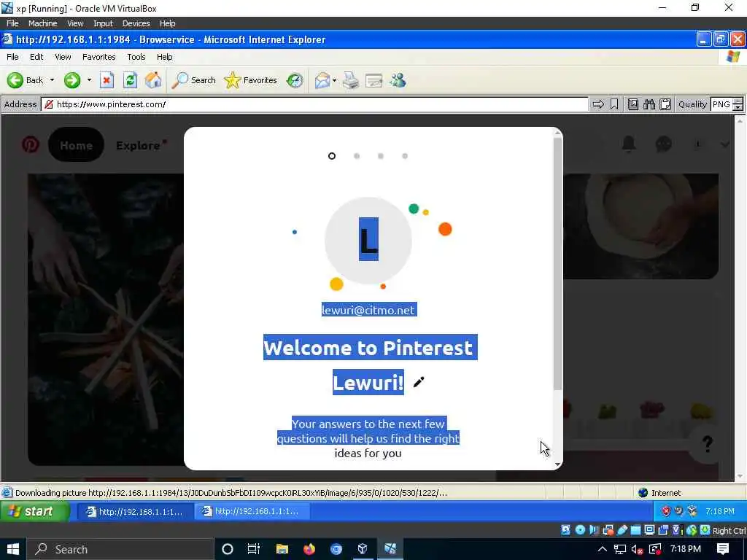Open the Mail button dropdown arrow
747x560 pixels.
pyautogui.click(x=334, y=80)
